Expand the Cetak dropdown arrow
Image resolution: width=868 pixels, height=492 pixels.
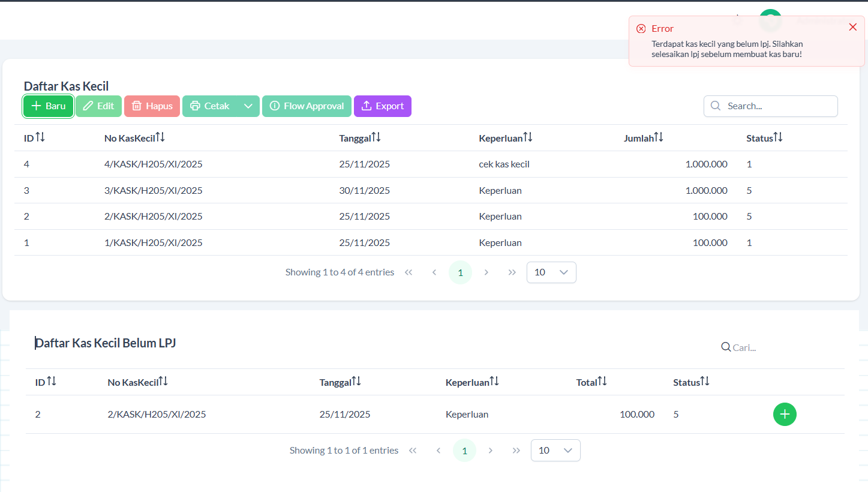click(248, 106)
